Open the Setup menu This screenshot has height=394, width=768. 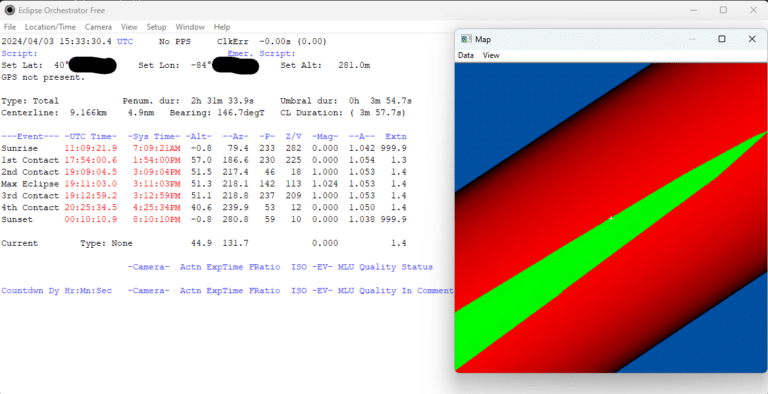click(x=156, y=27)
